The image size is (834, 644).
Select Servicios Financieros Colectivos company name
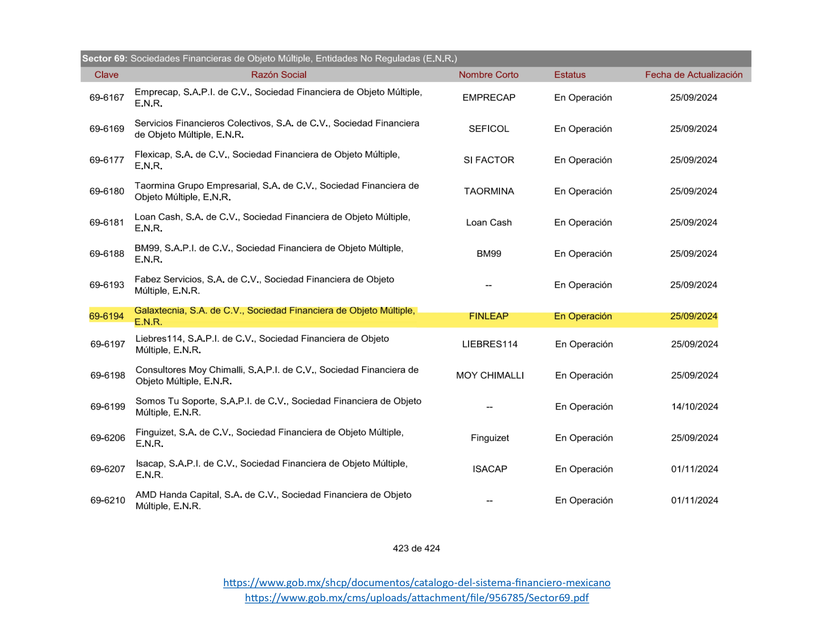[277, 129]
